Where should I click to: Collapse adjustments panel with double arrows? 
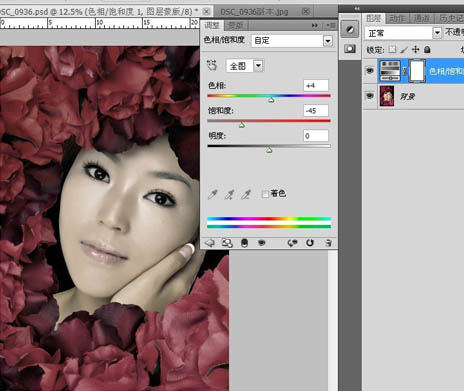(315, 25)
